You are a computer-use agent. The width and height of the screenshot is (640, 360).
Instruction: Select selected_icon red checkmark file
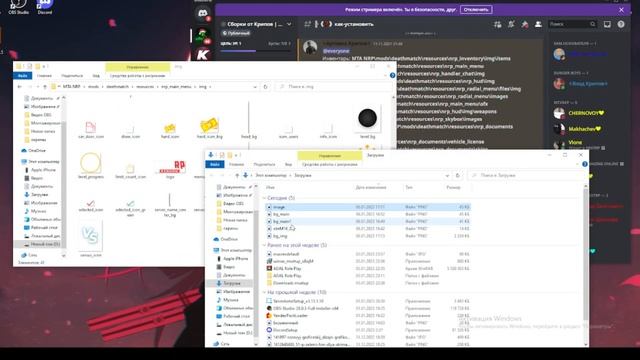[91, 205]
